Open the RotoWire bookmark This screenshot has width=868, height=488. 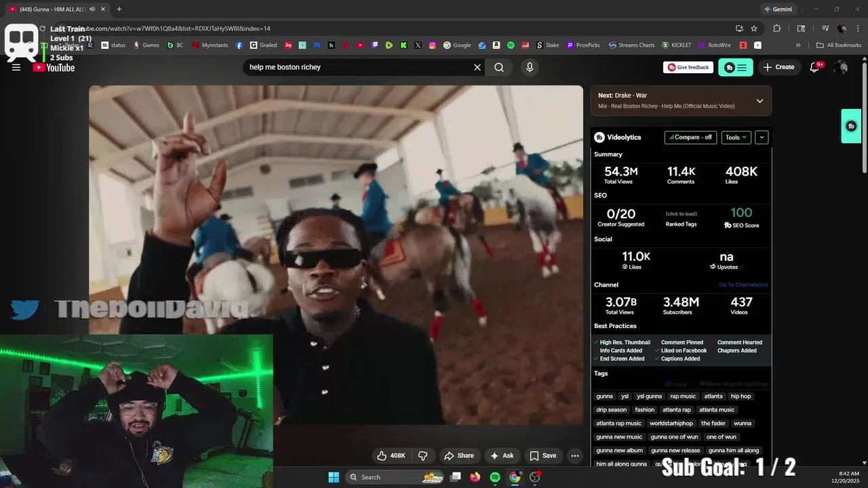coord(715,45)
